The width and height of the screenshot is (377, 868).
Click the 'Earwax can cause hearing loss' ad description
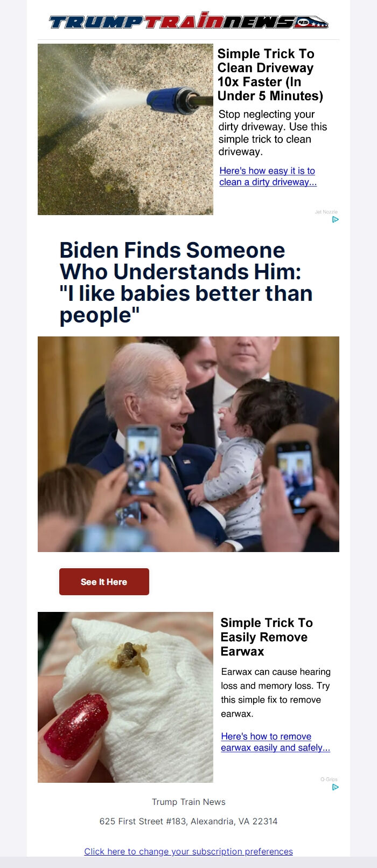(276, 693)
